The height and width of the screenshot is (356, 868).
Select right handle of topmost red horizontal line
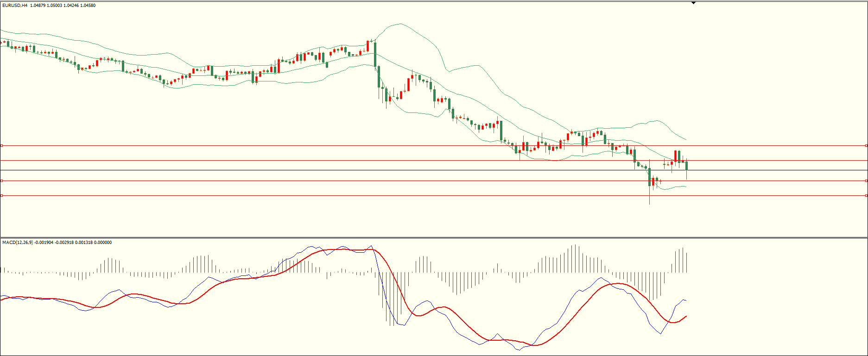click(866, 146)
